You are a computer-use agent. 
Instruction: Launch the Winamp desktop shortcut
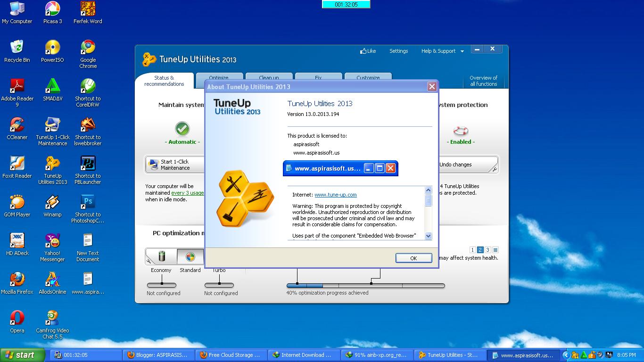52,206
